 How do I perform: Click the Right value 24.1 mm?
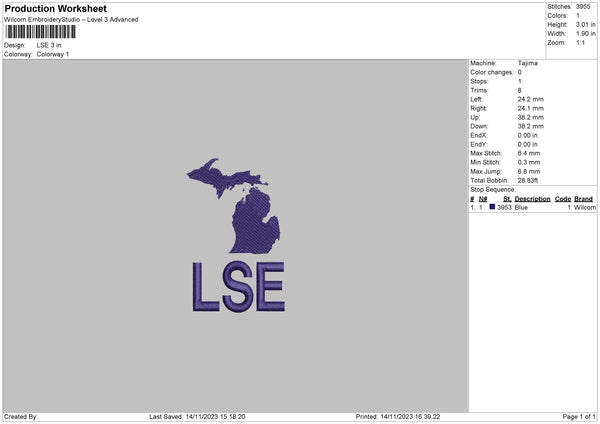(x=531, y=108)
